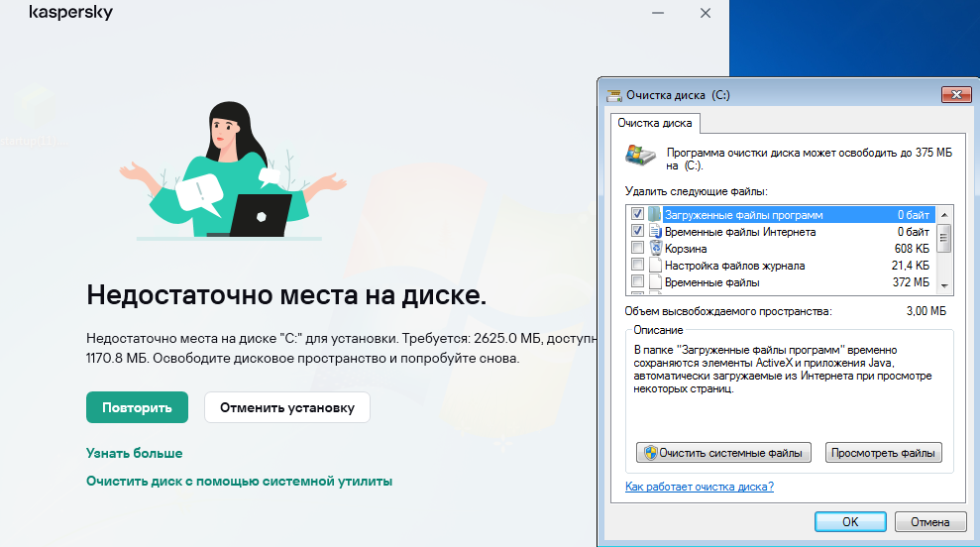Select the Корзина row text
This screenshot has width=980, height=547.
click(686, 249)
